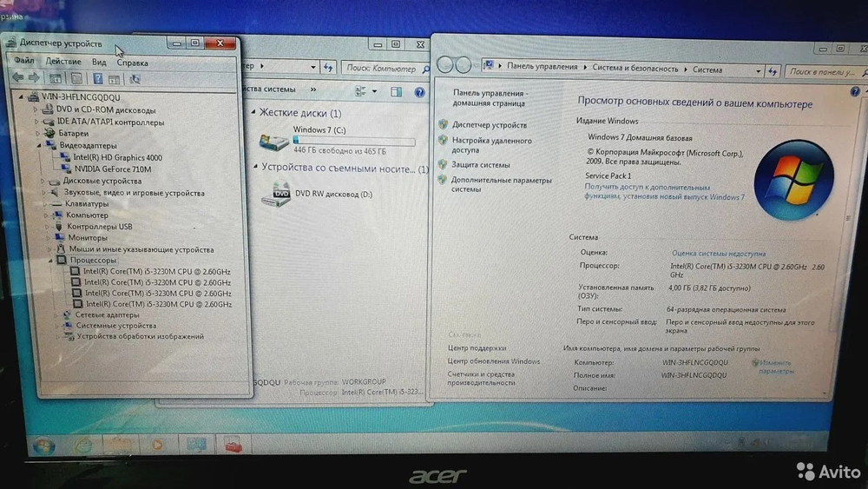Image resolution: width=868 pixels, height=489 pixels.
Task: Click the System window back navigation button
Action: 444,64
